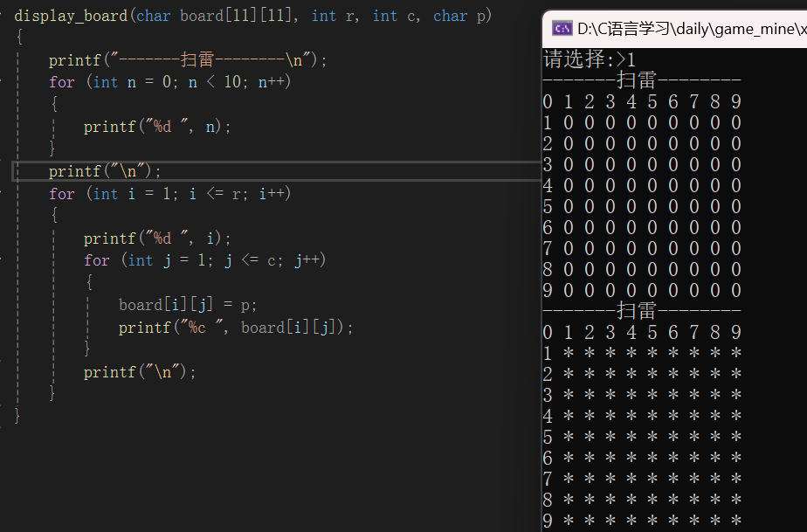Click the 'board[i][j] = p;' assignment line

[187, 305]
